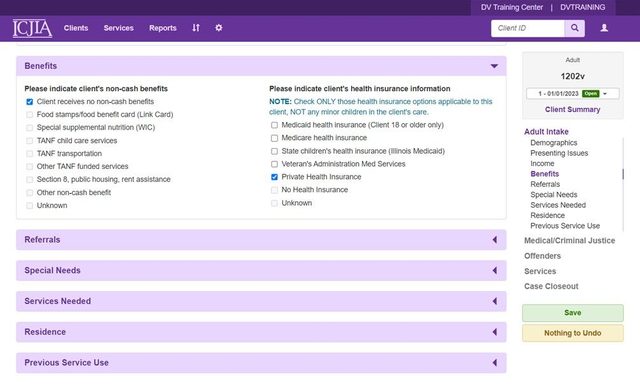The height and width of the screenshot is (387, 640).
Task: Open the settings gear icon
Action: (219, 28)
